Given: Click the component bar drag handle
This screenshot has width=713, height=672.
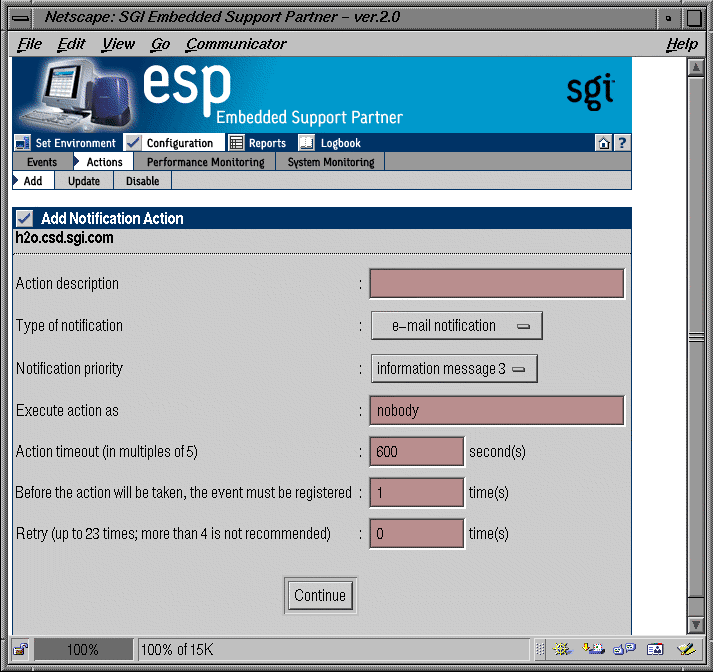Looking at the screenshot, I should pos(540,649).
